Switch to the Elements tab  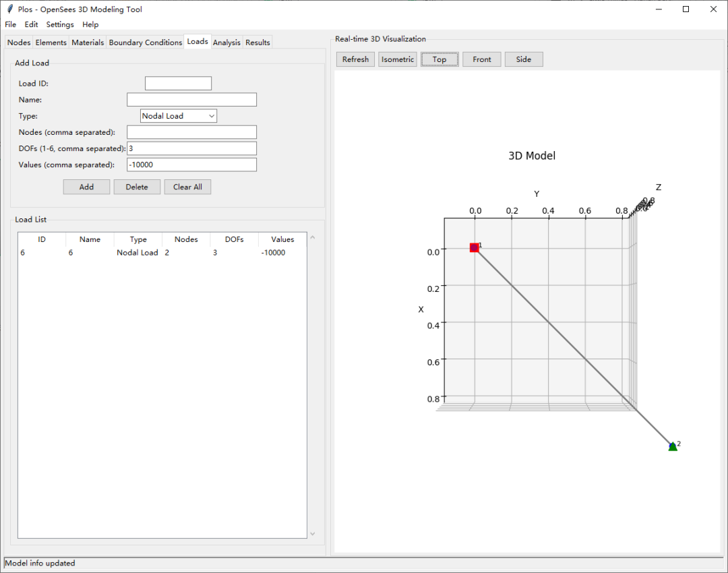point(51,42)
